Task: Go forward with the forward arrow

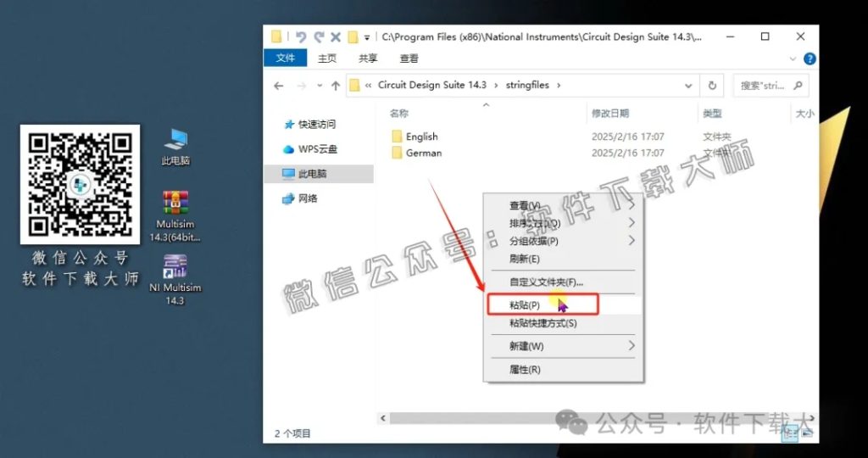Action: 302,86
